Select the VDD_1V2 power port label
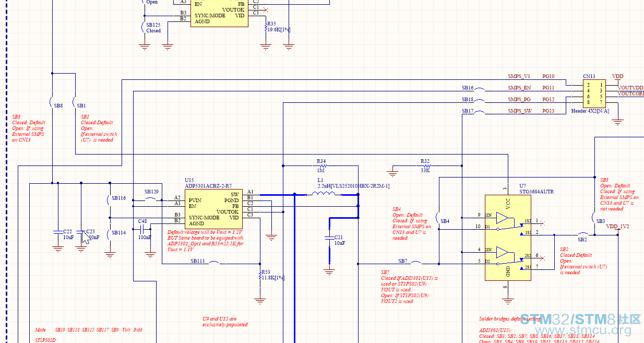 pyautogui.click(x=617, y=227)
